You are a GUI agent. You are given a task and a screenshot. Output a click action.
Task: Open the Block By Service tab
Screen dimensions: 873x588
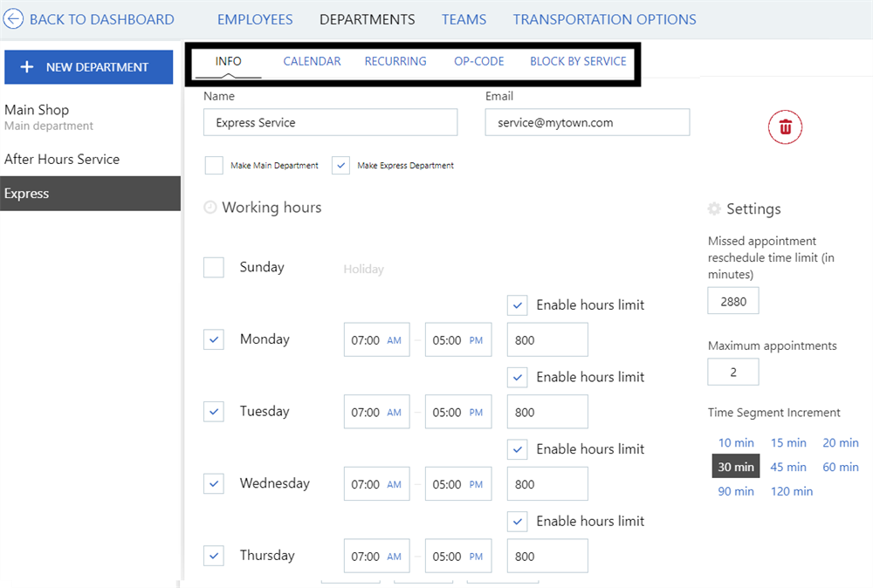[x=578, y=61]
